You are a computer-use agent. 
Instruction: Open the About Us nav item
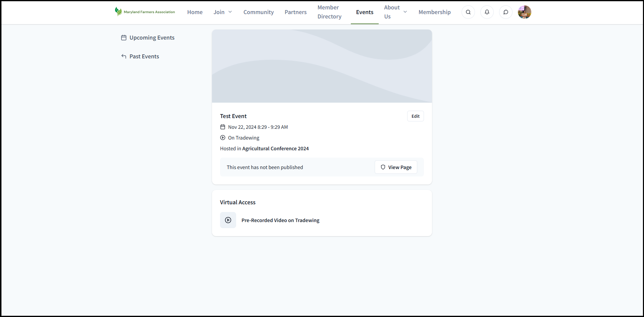pos(392,12)
